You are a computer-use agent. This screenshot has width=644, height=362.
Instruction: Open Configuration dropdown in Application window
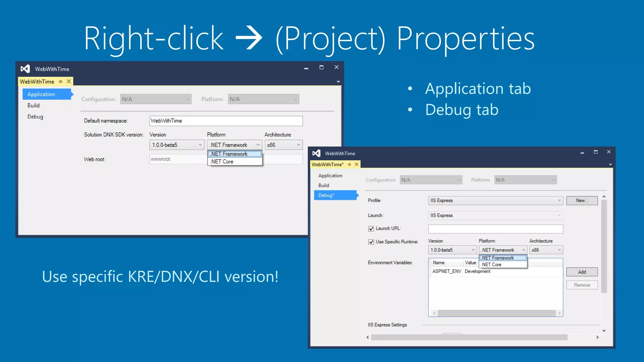click(156, 99)
